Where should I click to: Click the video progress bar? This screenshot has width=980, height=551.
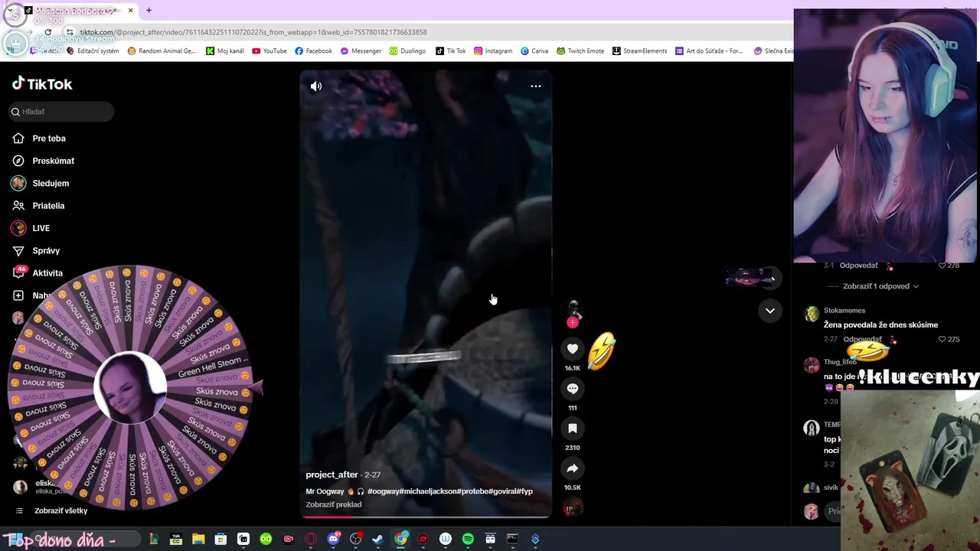click(x=426, y=517)
